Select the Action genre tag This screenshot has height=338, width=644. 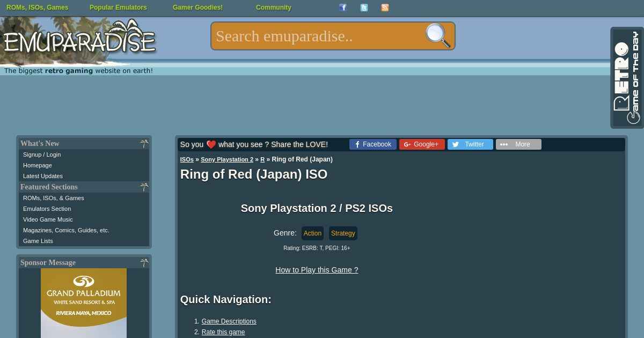click(312, 233)
